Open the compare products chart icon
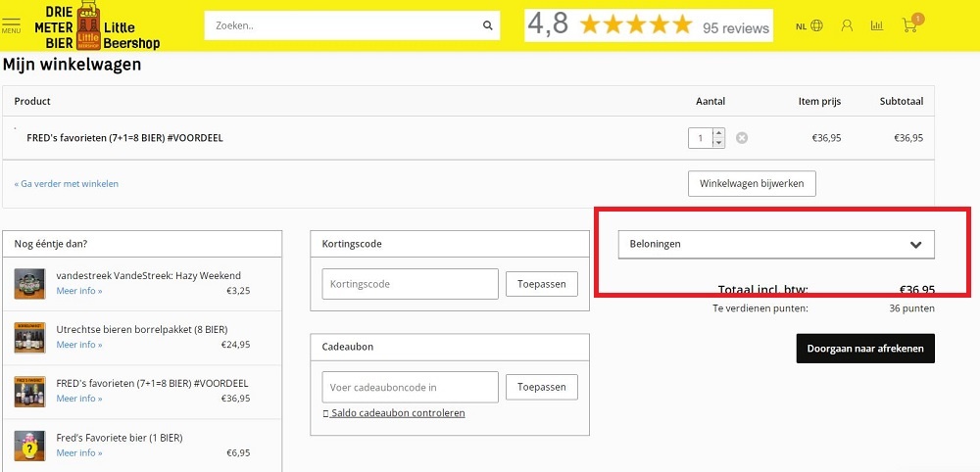980x472 pixels. pyautogui.click(x=876, y=26)
